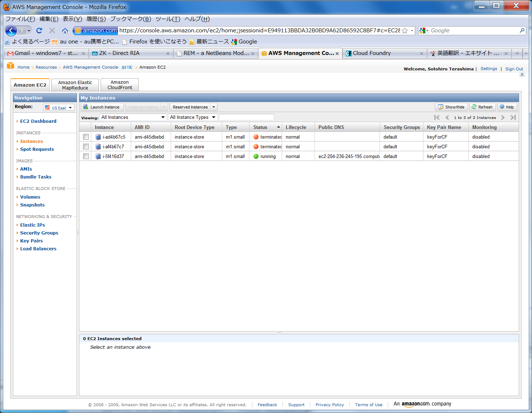Click the Firefox forward arrow button
This screenshot has width=532, height=413.
coord(22,31)
